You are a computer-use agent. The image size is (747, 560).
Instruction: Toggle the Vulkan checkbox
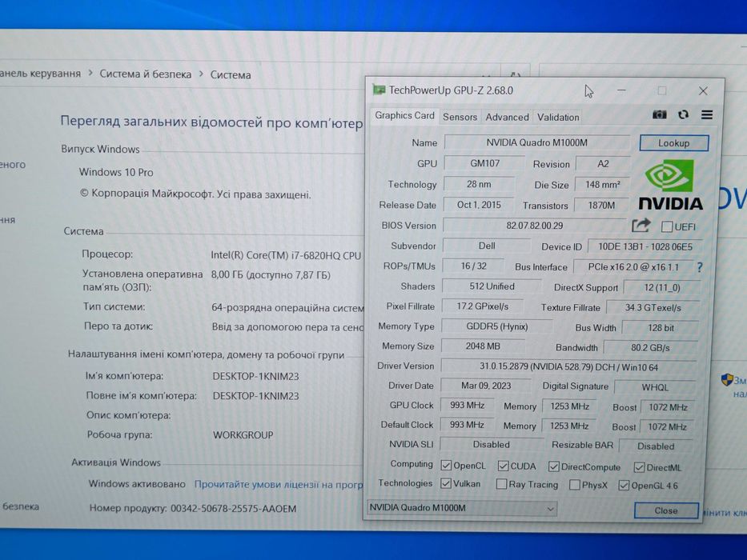click(x=446, y=483)
